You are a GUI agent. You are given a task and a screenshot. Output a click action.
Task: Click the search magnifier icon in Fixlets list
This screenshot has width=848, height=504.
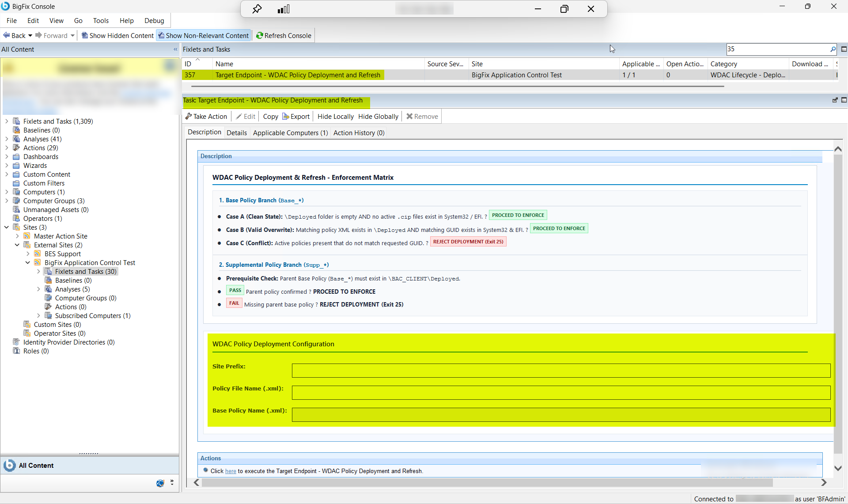click(x=833, y=49)
